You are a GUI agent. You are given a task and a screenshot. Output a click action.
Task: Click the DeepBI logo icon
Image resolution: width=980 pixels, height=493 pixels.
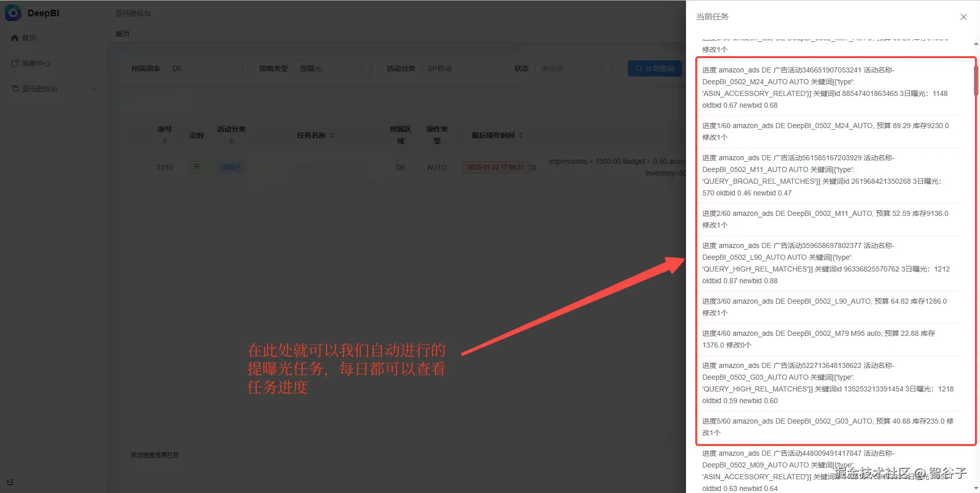13,13
